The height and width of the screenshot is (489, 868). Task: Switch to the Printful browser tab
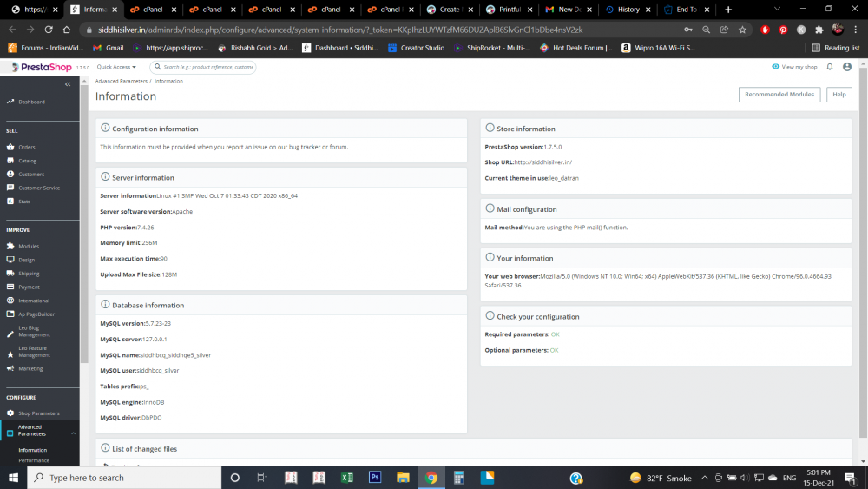[510, 10]
